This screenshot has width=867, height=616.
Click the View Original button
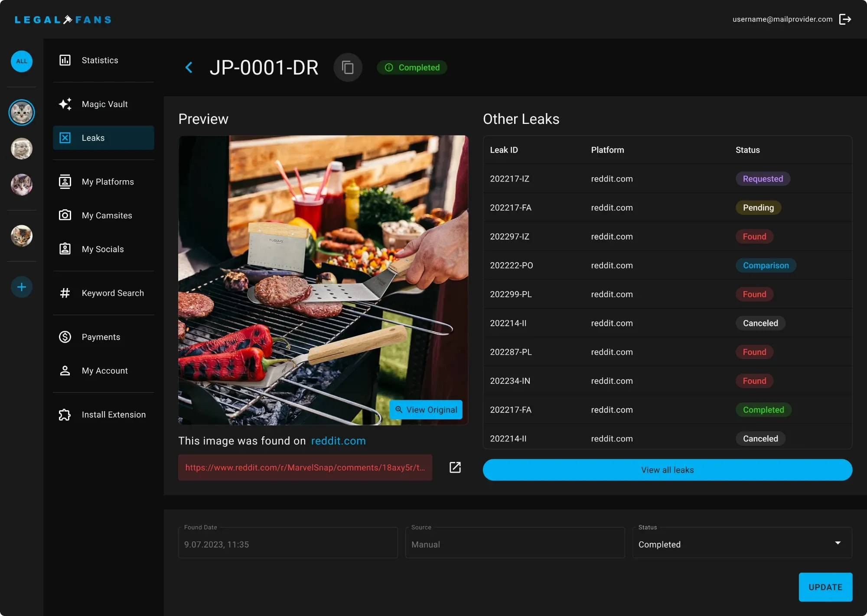(426, 410)
